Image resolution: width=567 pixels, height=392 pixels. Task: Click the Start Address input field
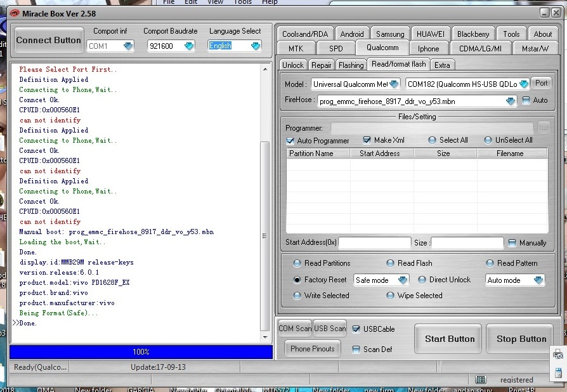(374, 243)
